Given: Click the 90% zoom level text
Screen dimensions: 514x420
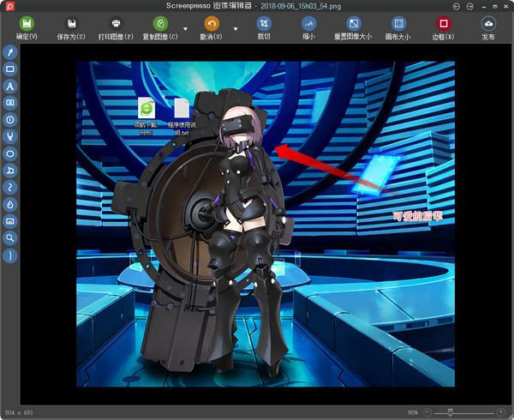Looking at the screenshot, I should 413,412.
